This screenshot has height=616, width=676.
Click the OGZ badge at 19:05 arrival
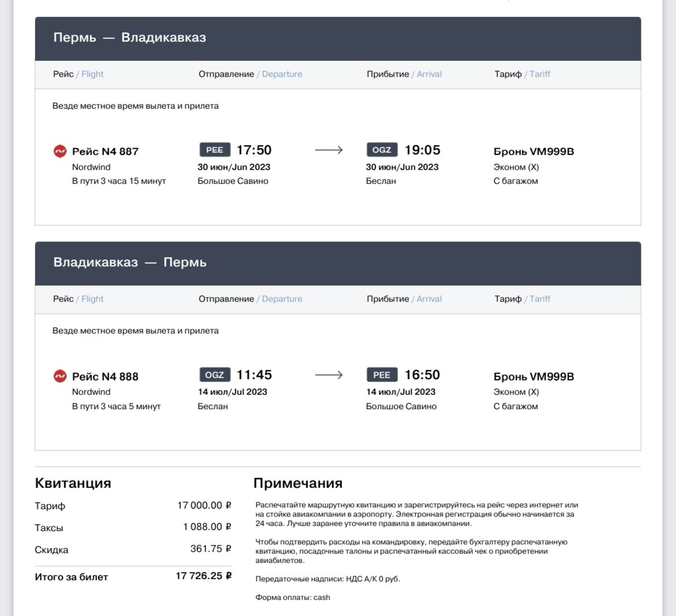coord(381,150)
